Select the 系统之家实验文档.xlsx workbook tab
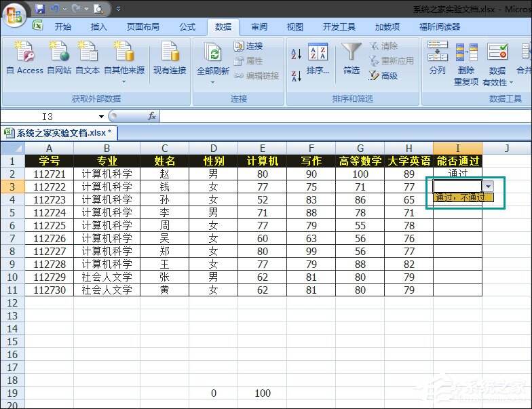The height and width of the screenshot is (409, 532). pos(59,133)
